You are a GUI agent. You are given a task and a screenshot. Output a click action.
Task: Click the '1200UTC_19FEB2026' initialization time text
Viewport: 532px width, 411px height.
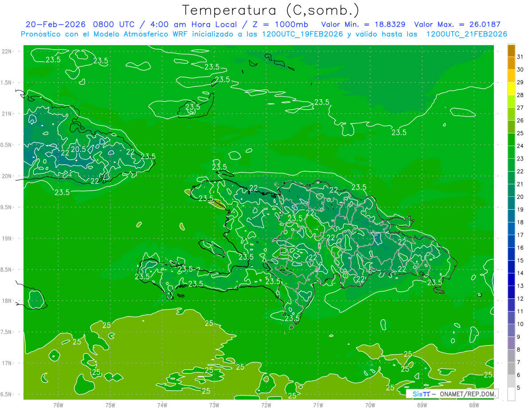(x=303, y=34)
